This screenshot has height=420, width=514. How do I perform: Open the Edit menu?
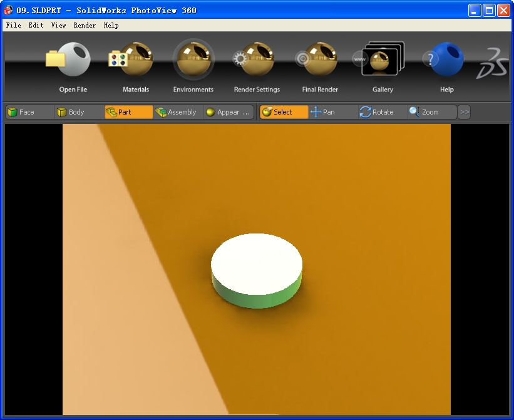36,25
